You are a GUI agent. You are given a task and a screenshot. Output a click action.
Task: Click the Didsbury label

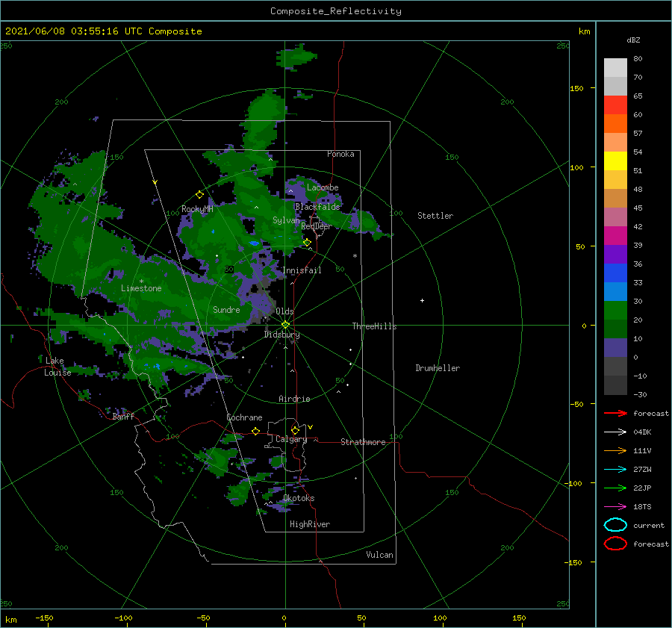(281, 335)
